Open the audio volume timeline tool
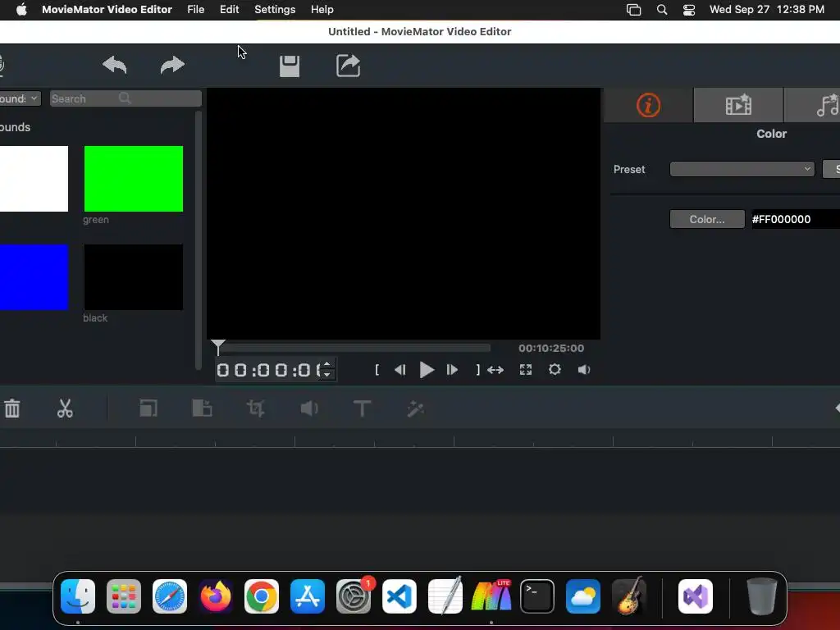 pos(309,409)
